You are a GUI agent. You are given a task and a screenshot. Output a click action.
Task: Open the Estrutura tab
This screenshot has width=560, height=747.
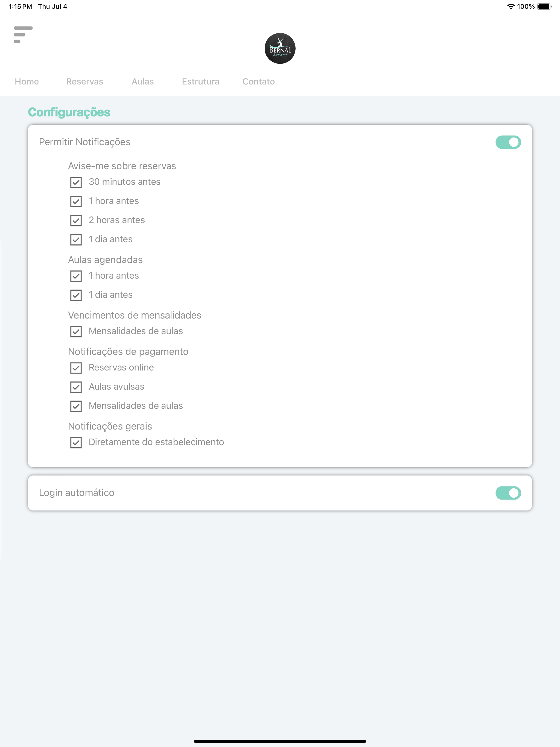tap(201, 81)
